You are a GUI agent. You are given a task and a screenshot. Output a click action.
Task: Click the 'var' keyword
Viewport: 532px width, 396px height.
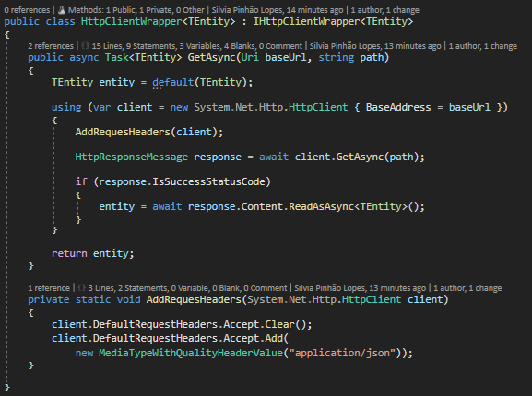[101, 108]
